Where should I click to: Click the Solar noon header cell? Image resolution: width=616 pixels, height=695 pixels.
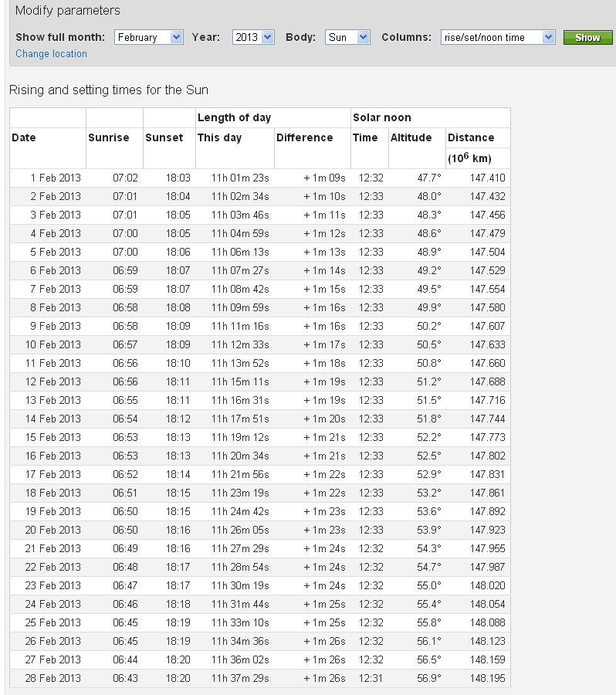point(382,117)
